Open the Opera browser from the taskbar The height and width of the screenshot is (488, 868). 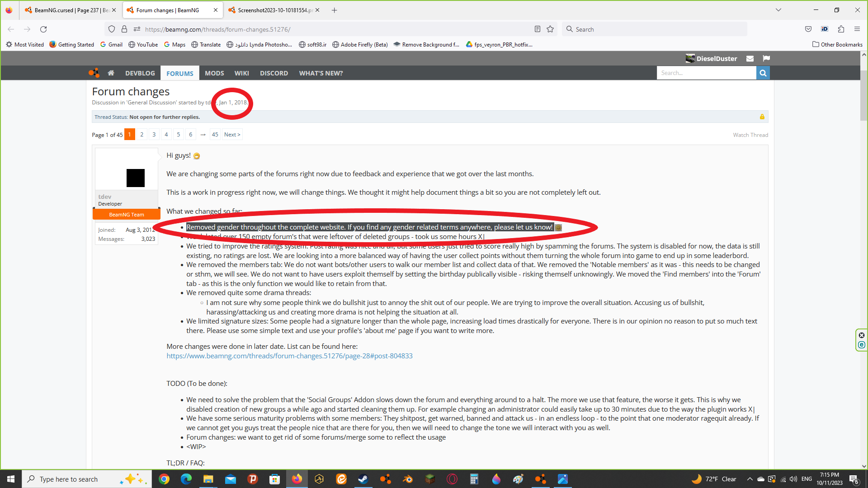452,479
